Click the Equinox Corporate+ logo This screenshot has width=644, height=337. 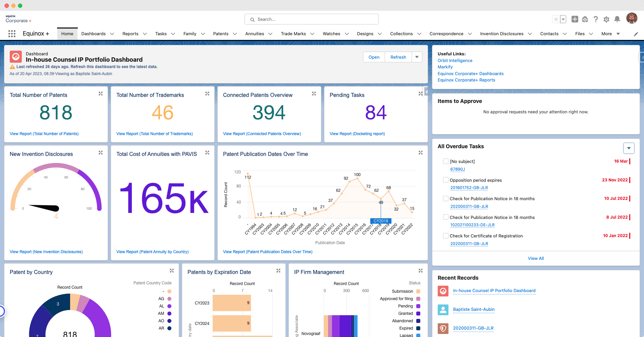(18, 19)
